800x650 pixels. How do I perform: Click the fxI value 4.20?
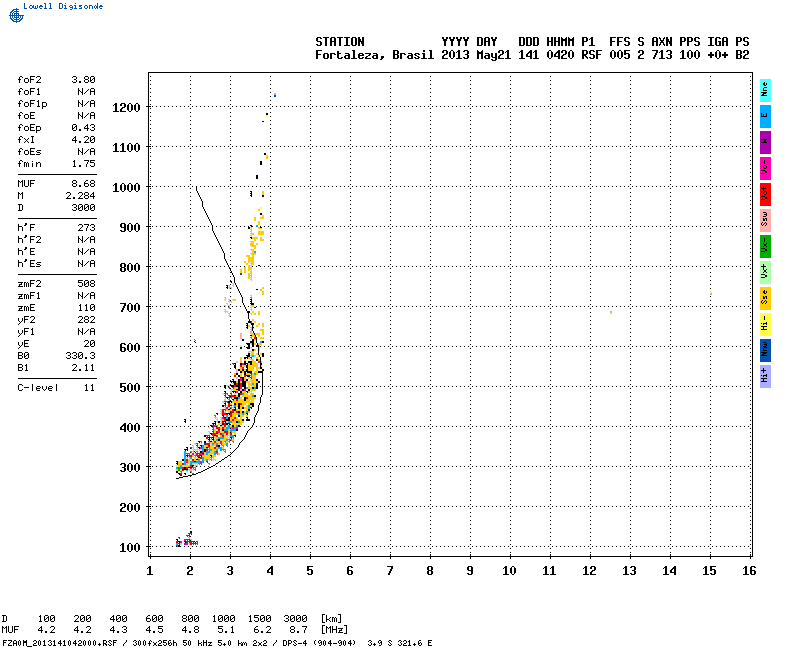point(83,140)
